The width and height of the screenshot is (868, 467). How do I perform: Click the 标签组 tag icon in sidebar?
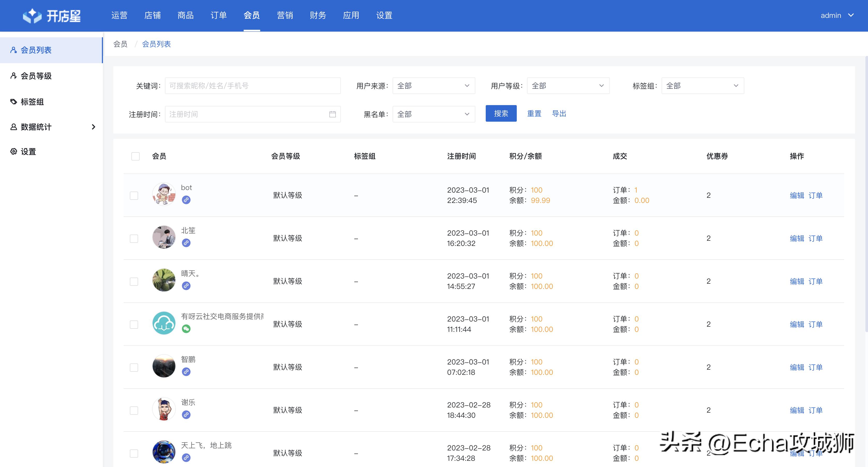pyautogui.click(x=13, y=101)
